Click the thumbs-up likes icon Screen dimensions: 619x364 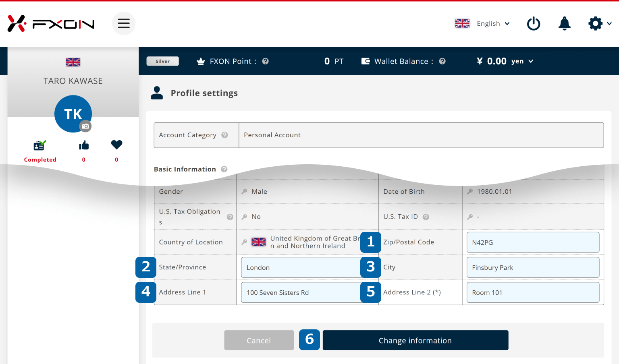pyautogui.click(x=84, y=145)
